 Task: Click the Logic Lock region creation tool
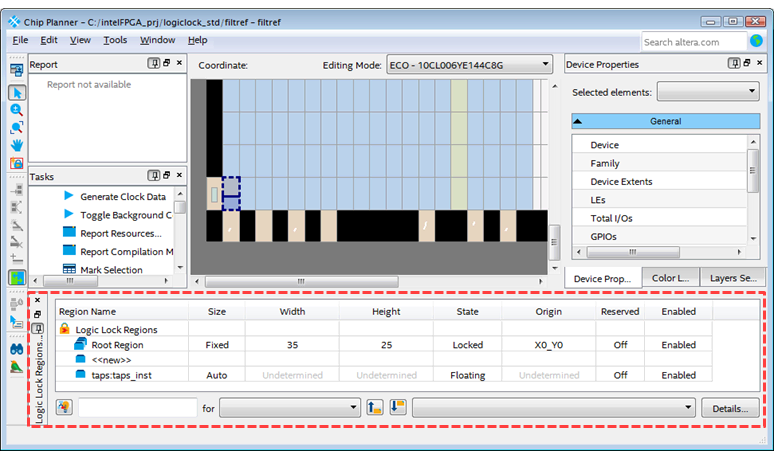coord(16,163)
